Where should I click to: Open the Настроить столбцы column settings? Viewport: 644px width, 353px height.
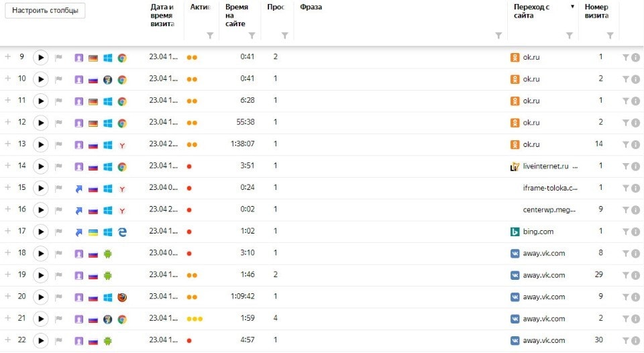pyautogui.click(x=45, y=11)
